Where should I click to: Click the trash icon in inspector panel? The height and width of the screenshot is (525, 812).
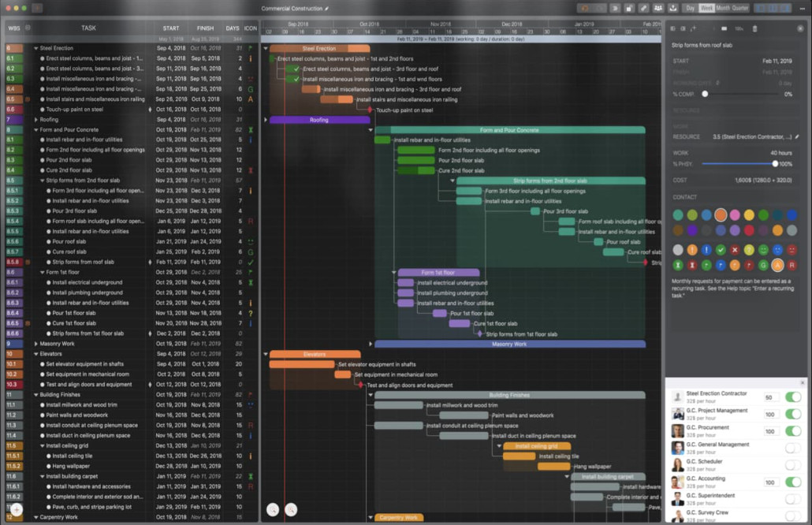coord(754,28)
